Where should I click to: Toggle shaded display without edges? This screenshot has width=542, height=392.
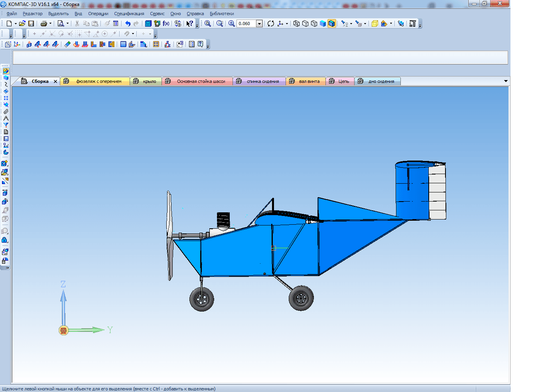click(323, 24)
